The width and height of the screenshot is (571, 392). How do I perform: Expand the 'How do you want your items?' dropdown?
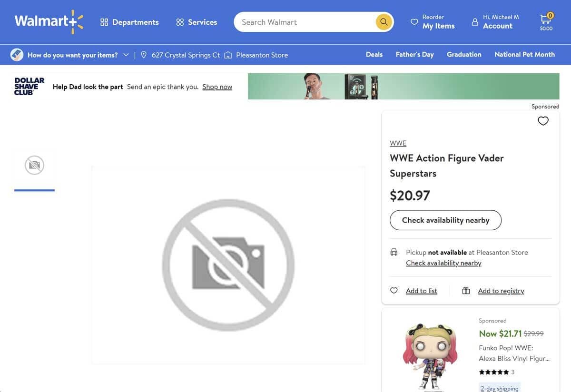pos(126,54)
